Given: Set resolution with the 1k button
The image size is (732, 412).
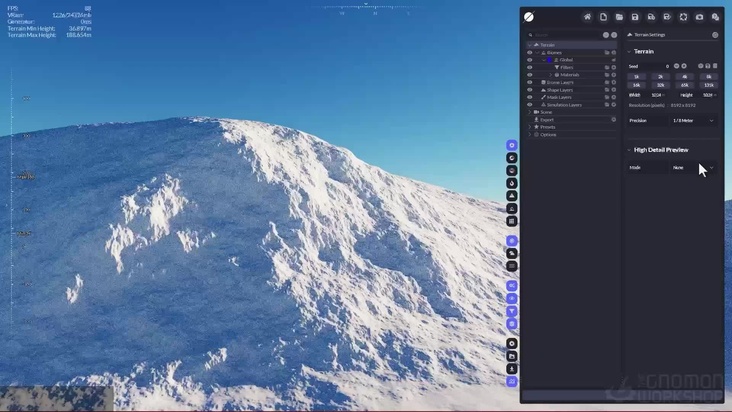Looking at the screenshot, I should click(x=636, y=77).
